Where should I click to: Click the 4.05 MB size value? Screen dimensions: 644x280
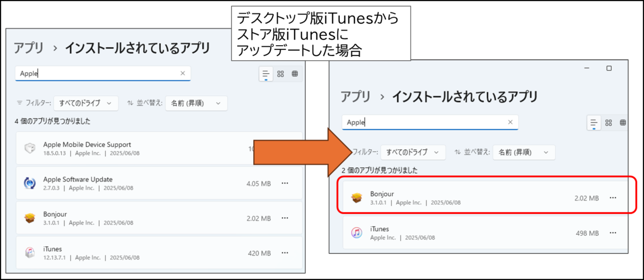coord(259,183)
